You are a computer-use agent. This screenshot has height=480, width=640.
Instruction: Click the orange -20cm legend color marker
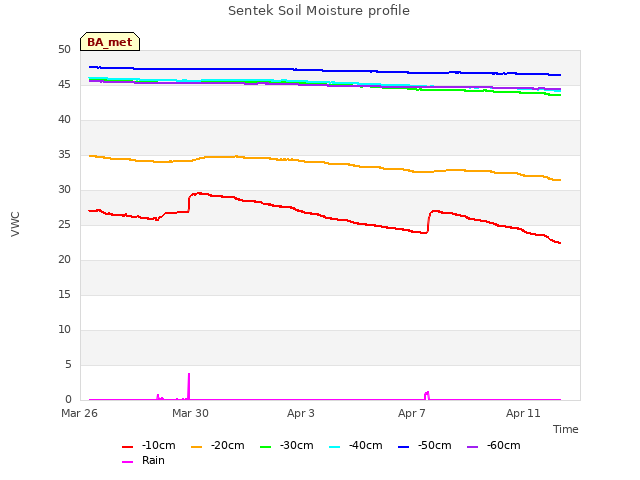(197, 447)
